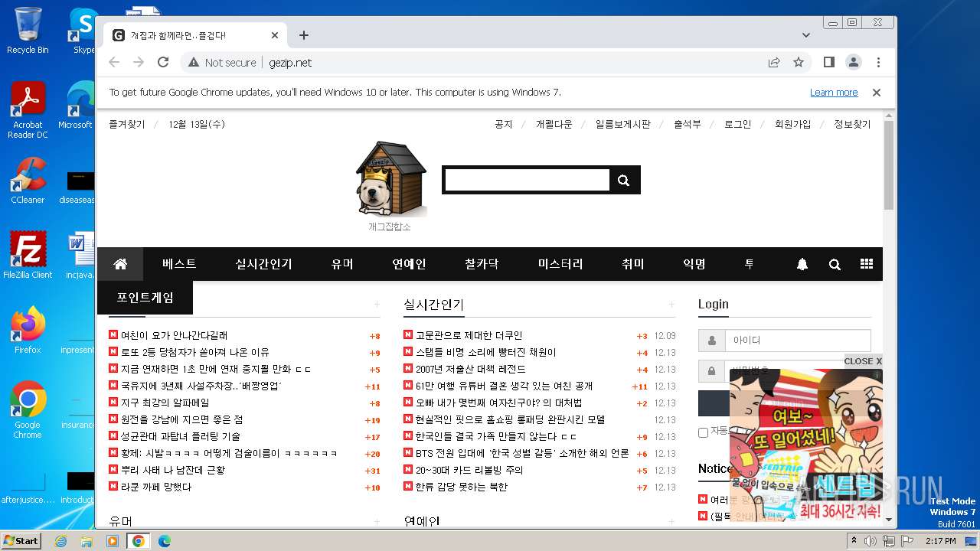Click the magnifier search button beside the search box

(623, 181)
